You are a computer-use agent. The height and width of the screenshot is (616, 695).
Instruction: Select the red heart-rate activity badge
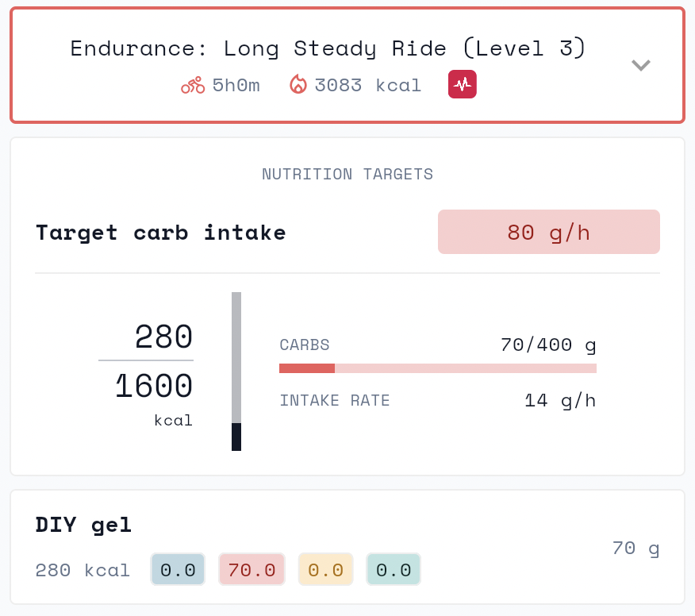(463, 83)
